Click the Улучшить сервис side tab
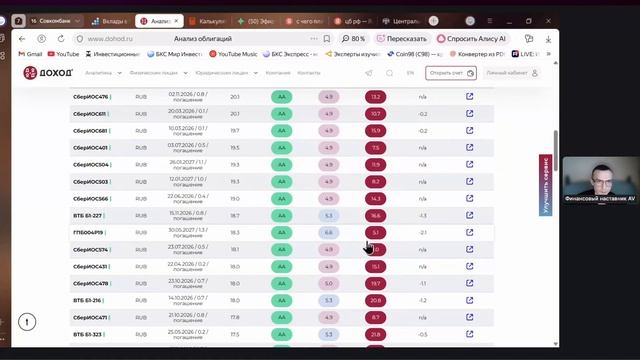 [x=545, y=185]
